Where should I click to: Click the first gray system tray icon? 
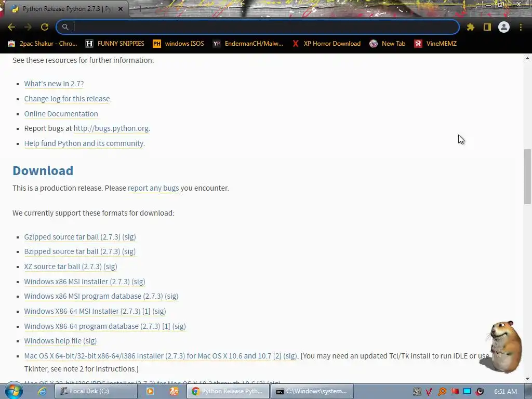(x=417, y=392)
